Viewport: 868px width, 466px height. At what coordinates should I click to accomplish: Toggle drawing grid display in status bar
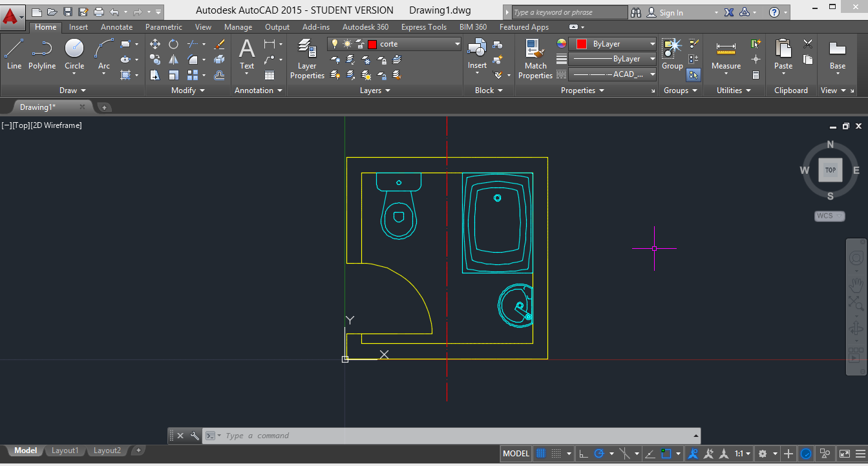(541, 454)
